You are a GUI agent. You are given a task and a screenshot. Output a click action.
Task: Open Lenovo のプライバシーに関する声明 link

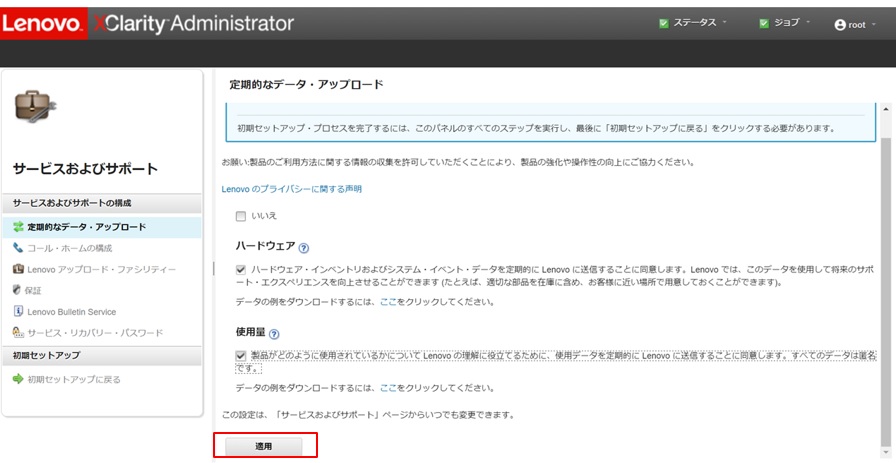(291, 189)
